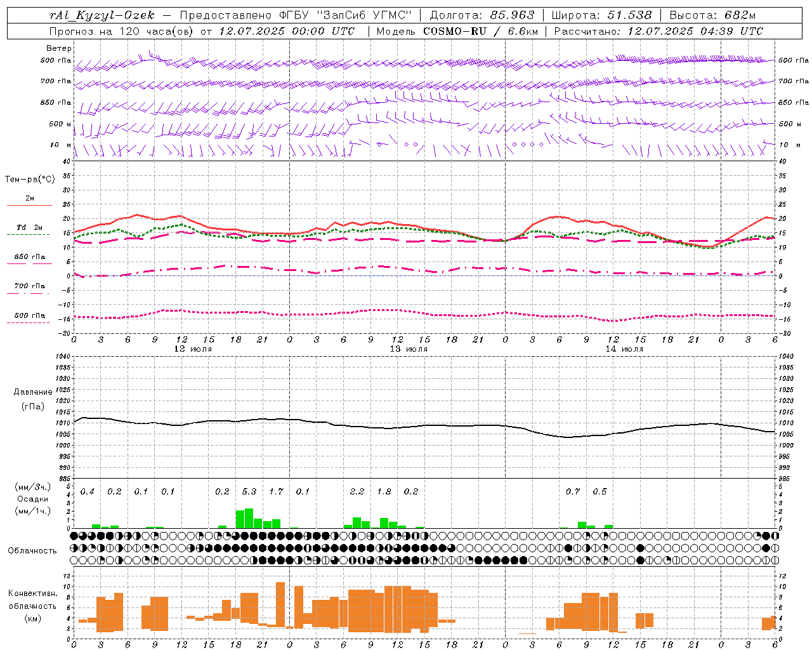Viewport: 812px width, 650px height.
Task: Click the Давление pressure label
Action: click(32, 392)
